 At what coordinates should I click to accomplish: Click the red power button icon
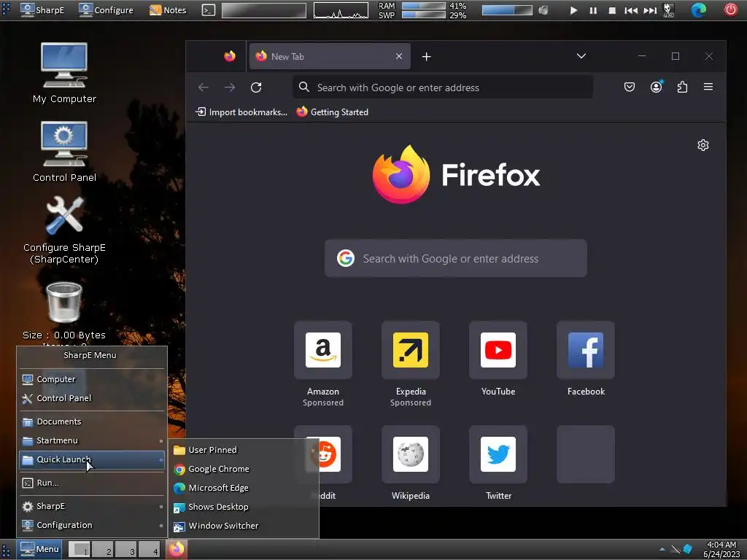tap(731, 9)
